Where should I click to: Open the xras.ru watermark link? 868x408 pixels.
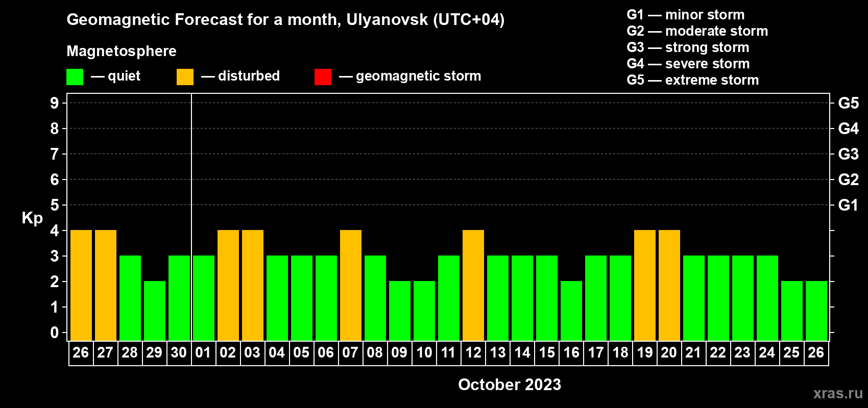click(837, 393)
